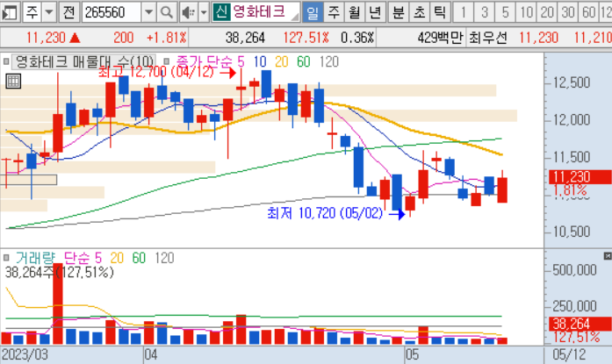Click the 60-day price moving average legend
The width and height of the screenshot is (612, 364).
[x=303, y=61]
